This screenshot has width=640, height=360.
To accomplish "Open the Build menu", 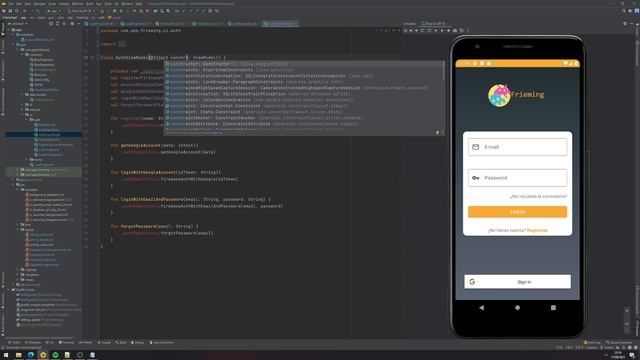I will 89,4.
